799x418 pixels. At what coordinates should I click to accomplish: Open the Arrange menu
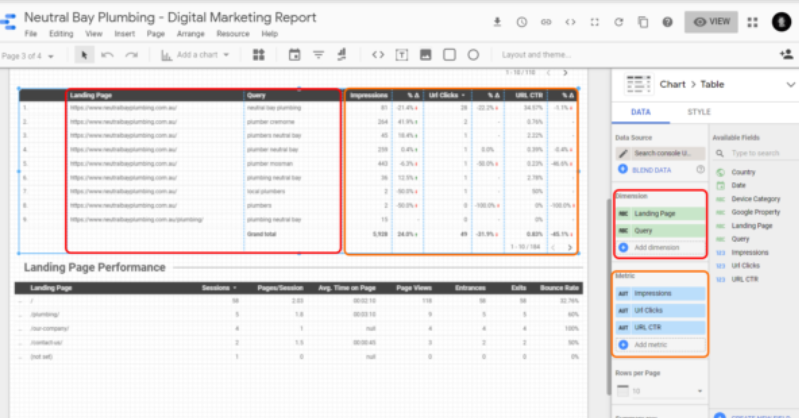(x=191, y=34)
